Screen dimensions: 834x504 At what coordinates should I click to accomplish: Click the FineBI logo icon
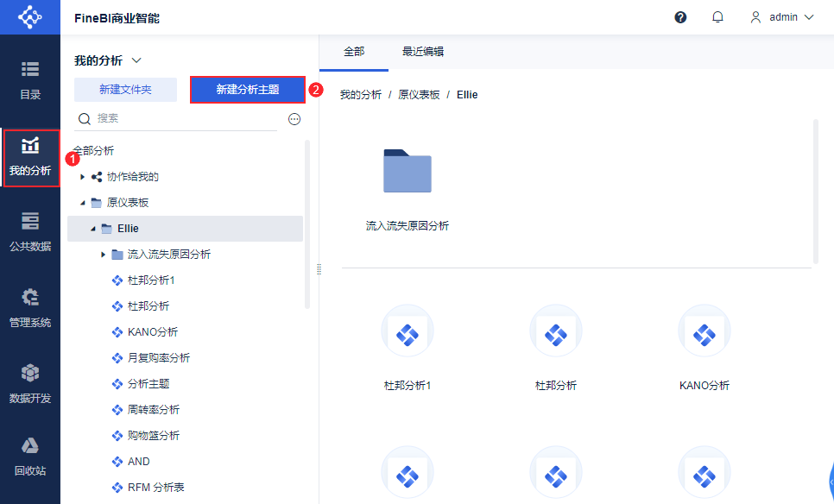tap(29, 17)
